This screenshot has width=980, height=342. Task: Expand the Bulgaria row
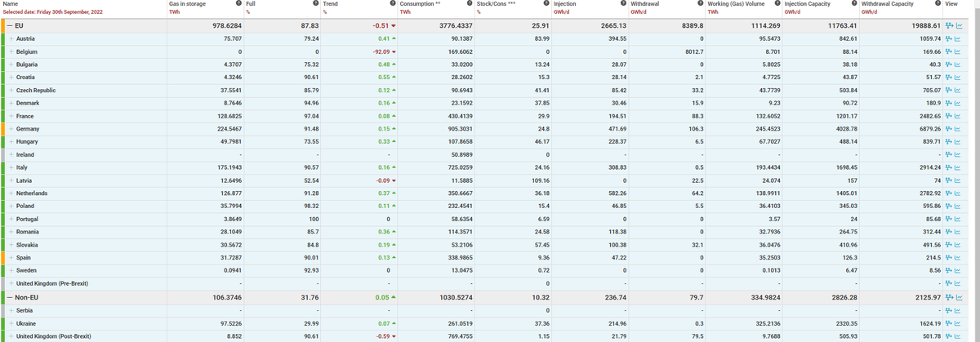tap(11, 64)
